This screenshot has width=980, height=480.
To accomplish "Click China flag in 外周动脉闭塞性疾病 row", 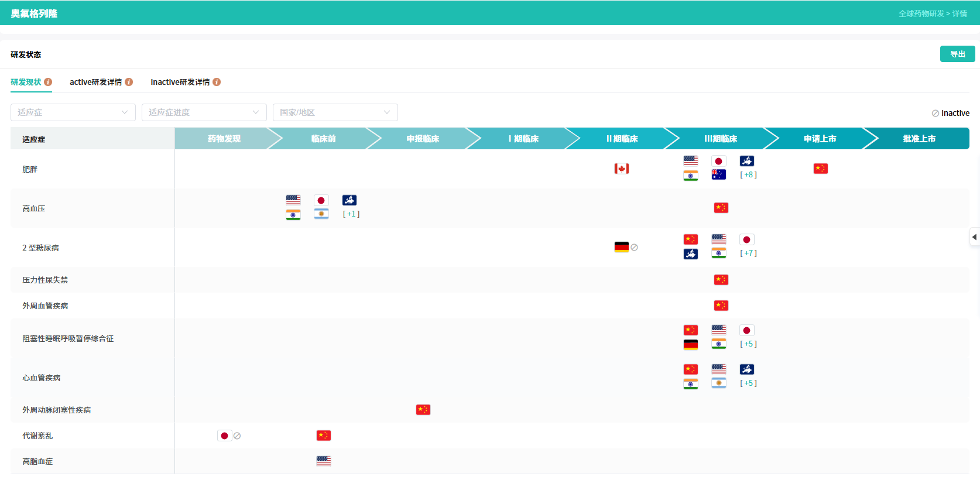I will point(423,410).
